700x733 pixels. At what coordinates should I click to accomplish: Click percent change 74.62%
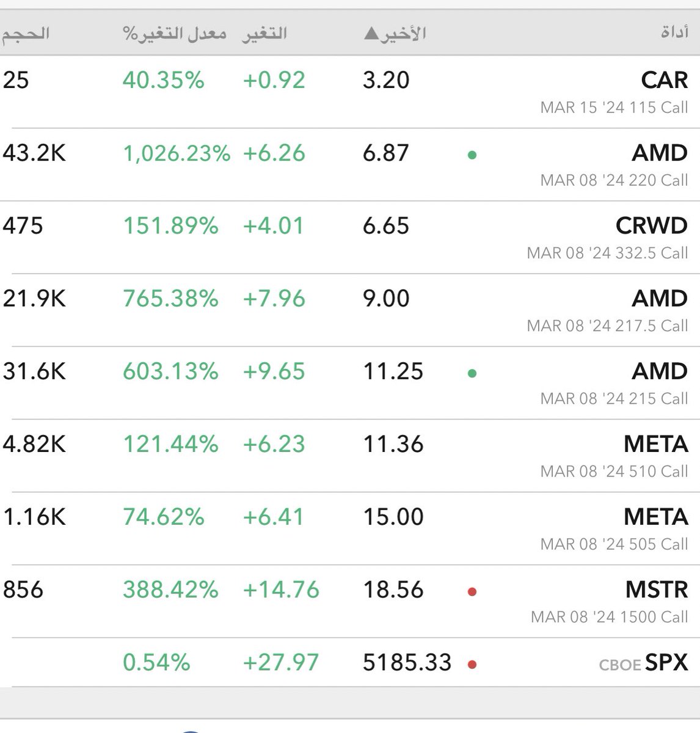pos(164,516)
